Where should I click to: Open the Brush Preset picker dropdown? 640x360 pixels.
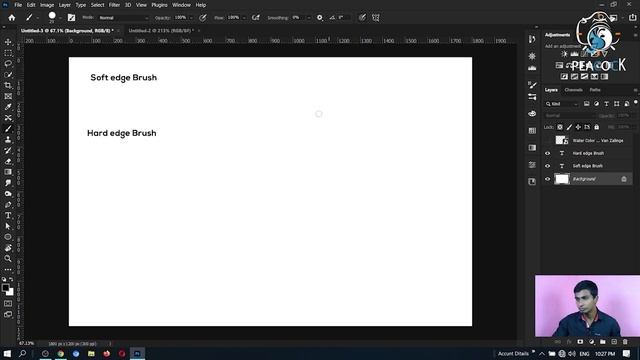[x=60, y=18]
